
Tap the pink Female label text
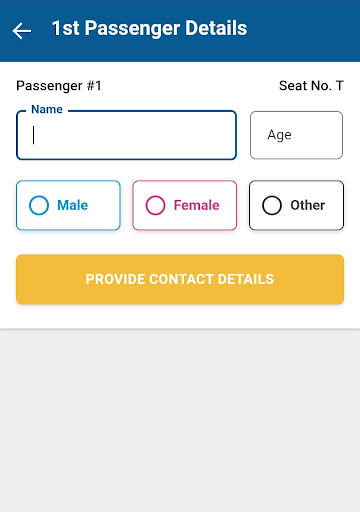197,205
